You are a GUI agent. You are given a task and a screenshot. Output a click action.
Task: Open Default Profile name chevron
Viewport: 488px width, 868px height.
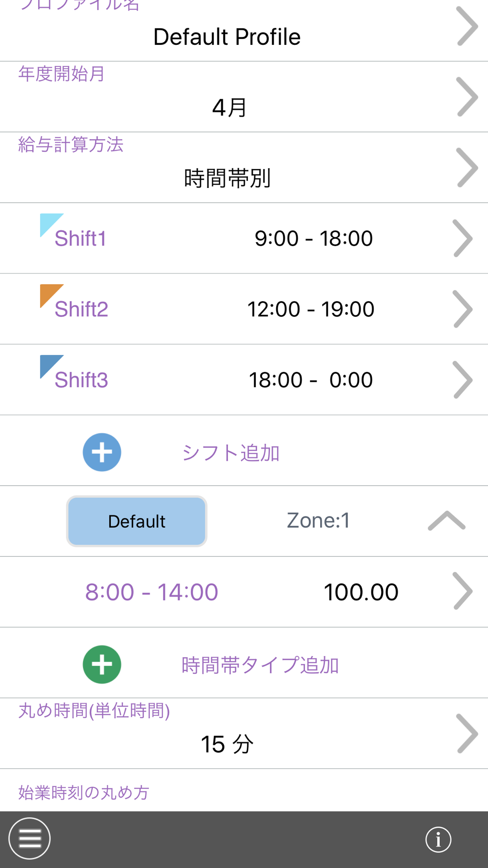[467, 26]
